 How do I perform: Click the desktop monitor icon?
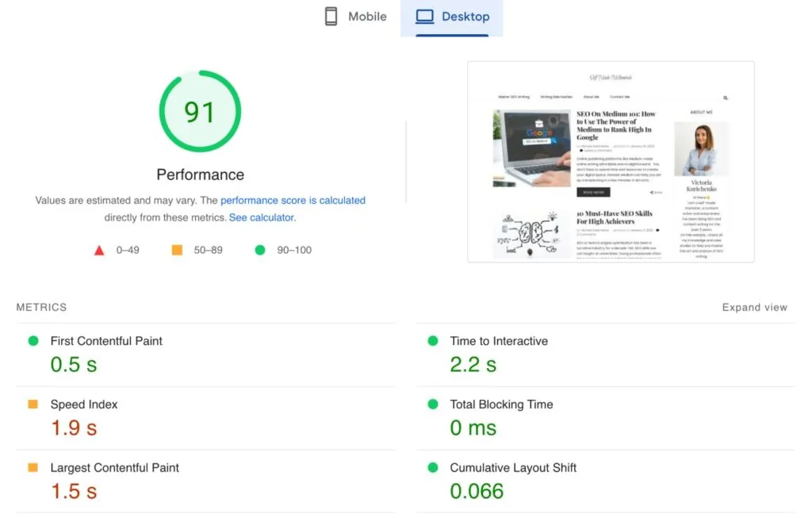(425, 16)
